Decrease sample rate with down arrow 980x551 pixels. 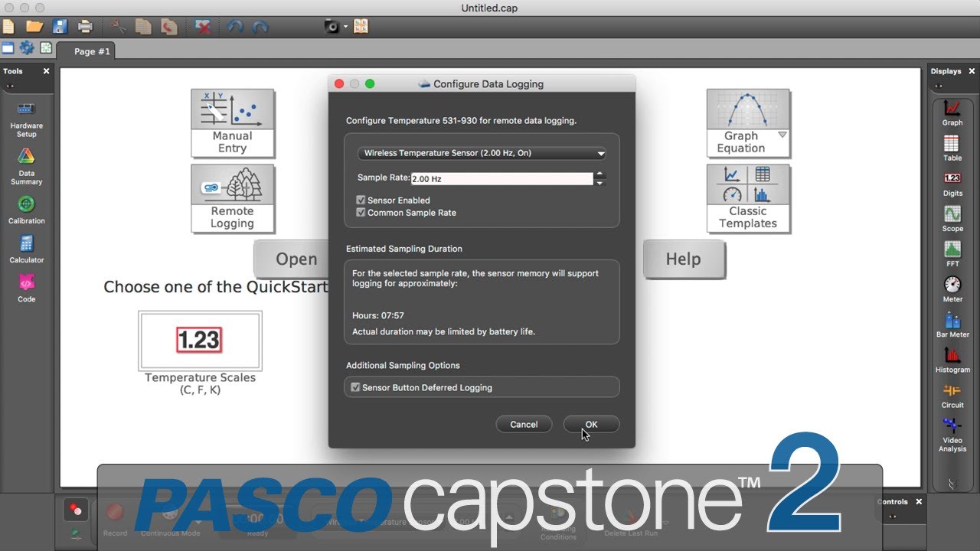pyautogui.click(x=600, y=183)
